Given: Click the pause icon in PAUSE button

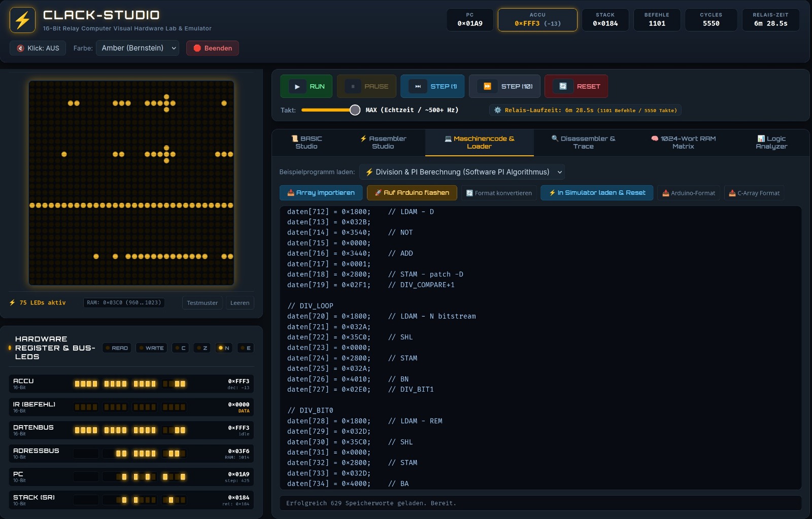Looking at the screenshot, I should click(x=353, y=87).
